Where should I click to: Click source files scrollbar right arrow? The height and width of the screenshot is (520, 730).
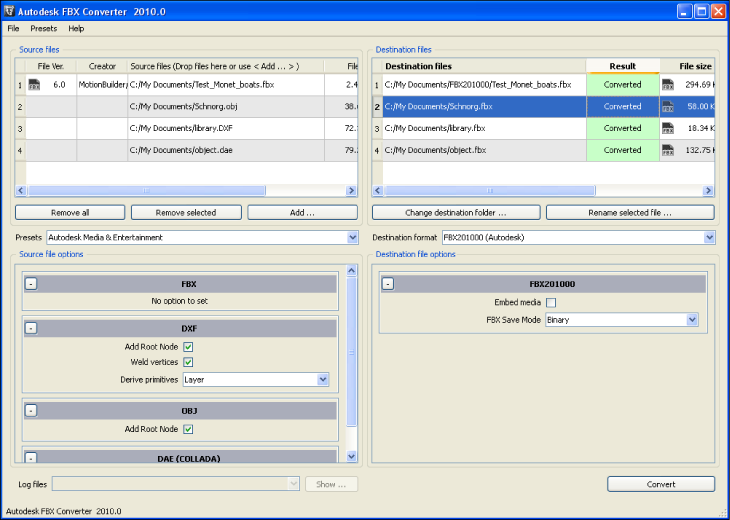click(x=351, y=190)
